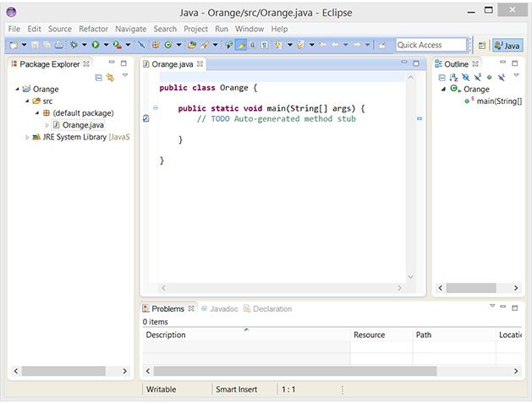Click the Path column header
532x404 pixels.
pos(454,335)
